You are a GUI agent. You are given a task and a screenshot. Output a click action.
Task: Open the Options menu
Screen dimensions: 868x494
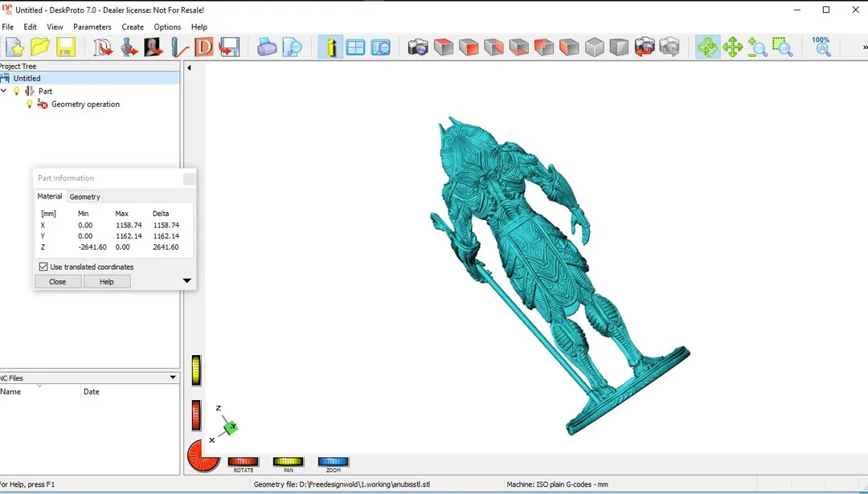tap(167, 27)
